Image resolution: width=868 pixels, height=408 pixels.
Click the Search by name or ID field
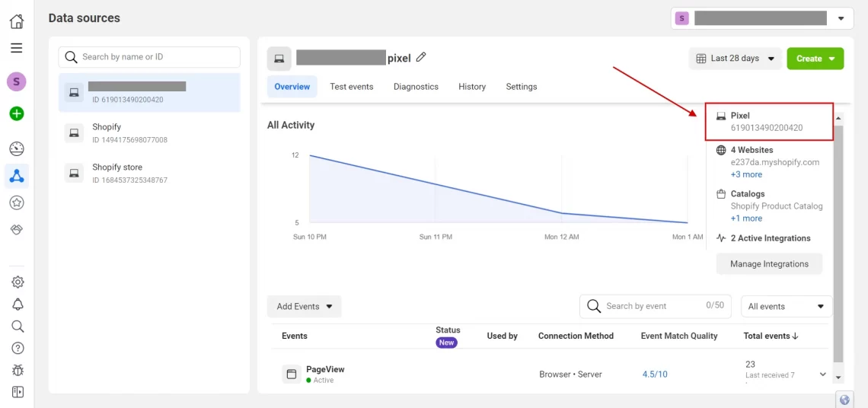pos(149,57)
